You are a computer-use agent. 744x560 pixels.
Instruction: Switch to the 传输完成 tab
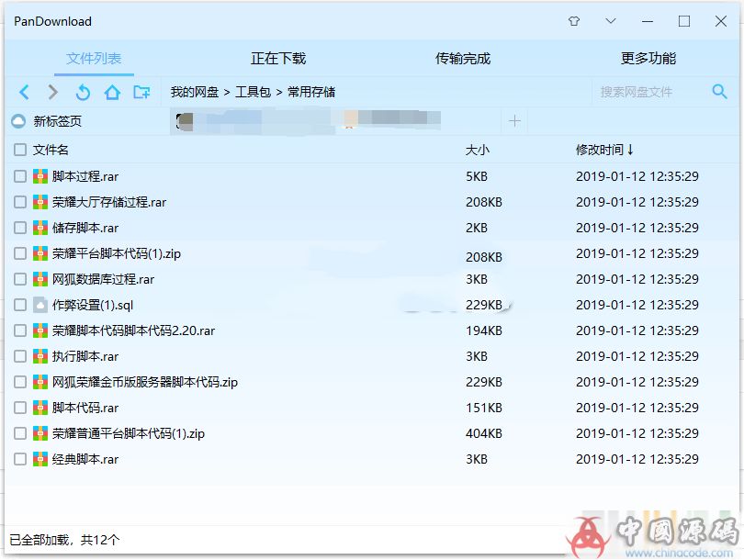point(463,59)
